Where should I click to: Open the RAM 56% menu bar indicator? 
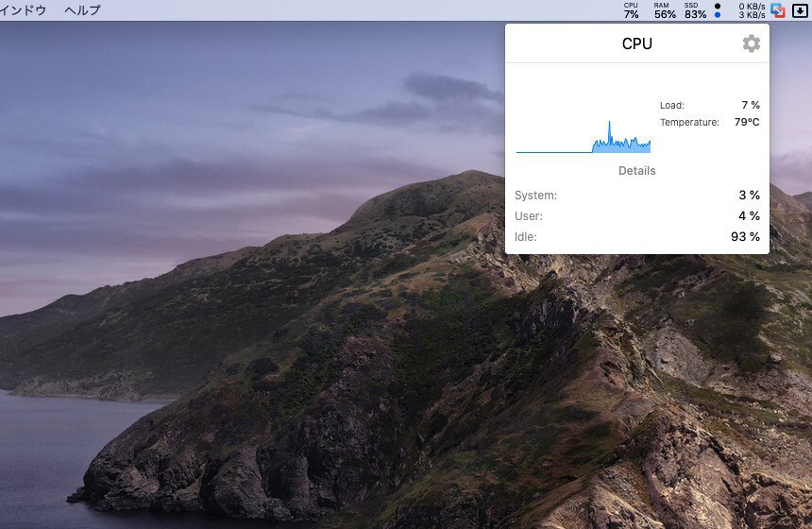pyautogui.click(x=665, y=10)
